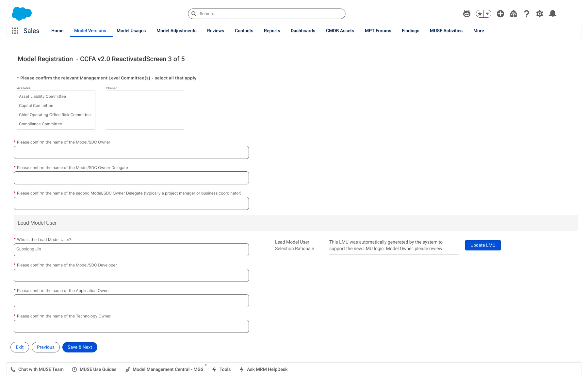Click the Exit button
588x376 pixels.
click(20, 347)
